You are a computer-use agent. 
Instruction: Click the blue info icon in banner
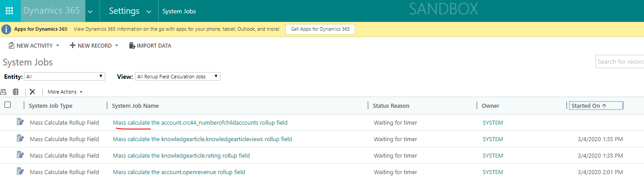click(x=6, y=29)
